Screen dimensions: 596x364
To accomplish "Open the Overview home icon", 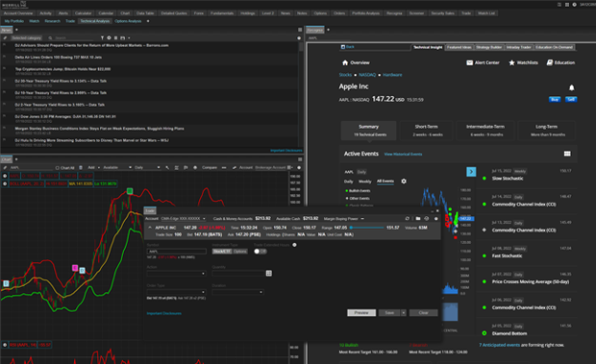I will point(345,62).
